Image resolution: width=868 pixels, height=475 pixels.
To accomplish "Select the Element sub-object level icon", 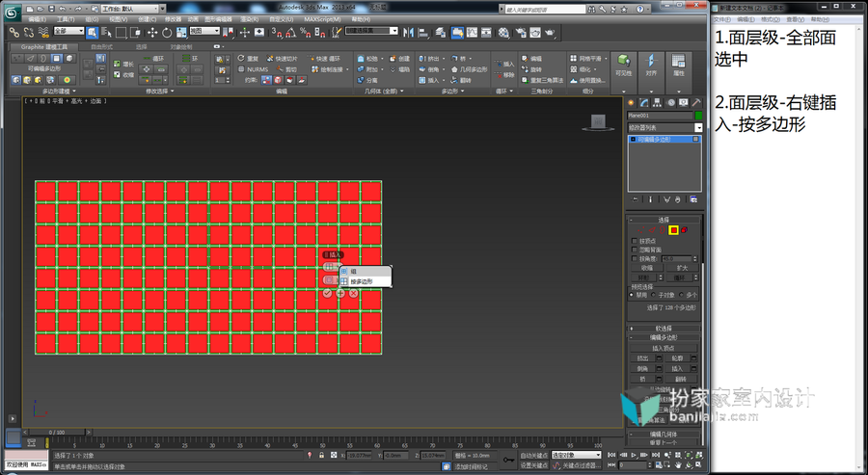I will pos(684,230).
